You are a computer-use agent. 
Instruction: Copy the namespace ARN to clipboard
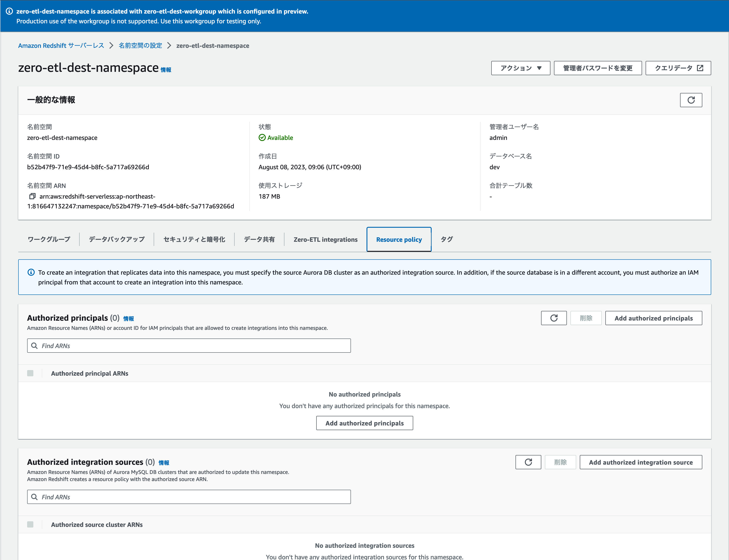(32, 196)
